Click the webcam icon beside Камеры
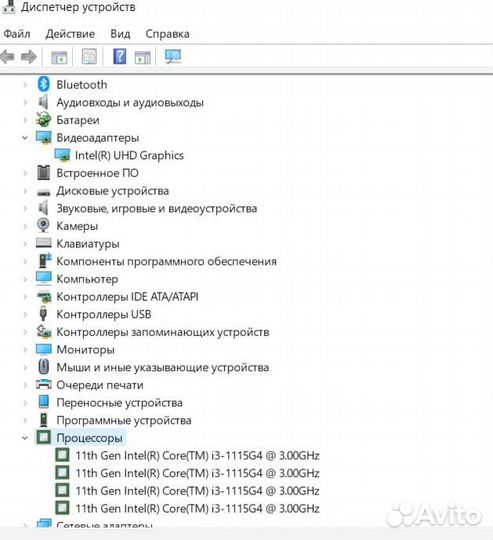Screen dimensions: 493x540 (43, 226)
